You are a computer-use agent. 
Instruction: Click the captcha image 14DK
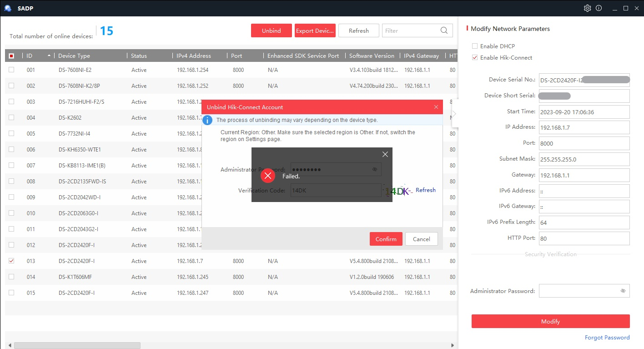coord(398,191)
